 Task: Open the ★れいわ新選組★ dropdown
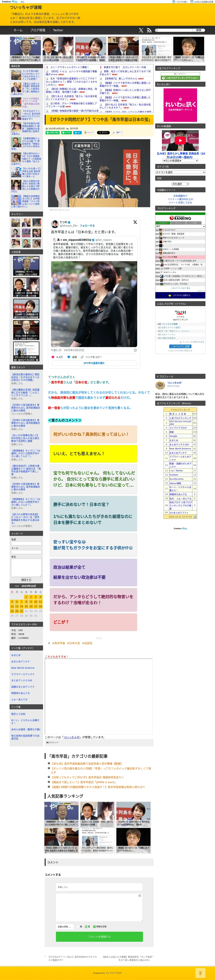(x=180, y=161)
